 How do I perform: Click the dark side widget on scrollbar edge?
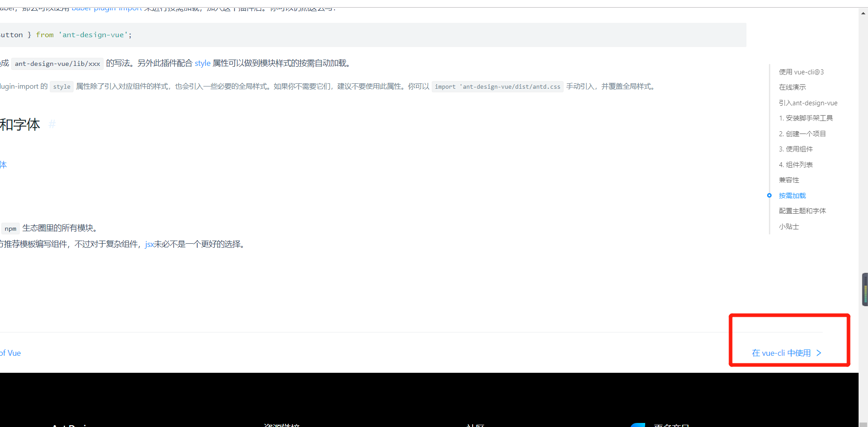pos(865,290)
